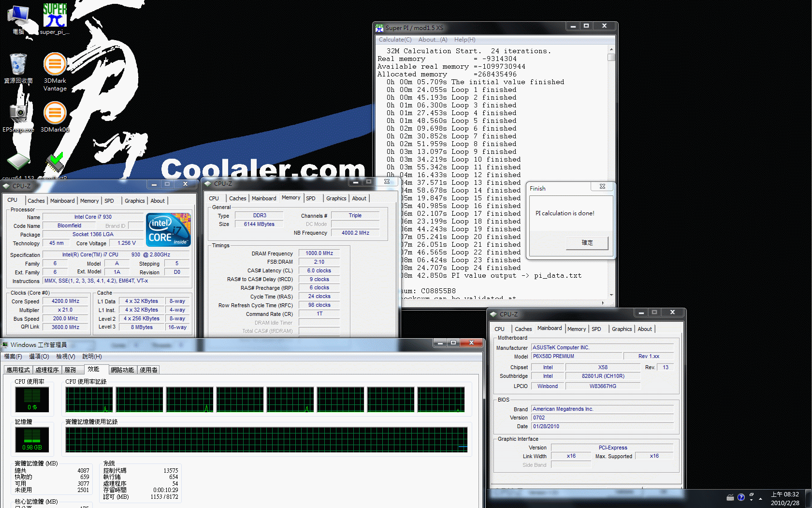This screenshot has width=812, height=508.
Task: Click the CPU usage 0 % meter
Action: pyautogui.click(x=32, y=399)
